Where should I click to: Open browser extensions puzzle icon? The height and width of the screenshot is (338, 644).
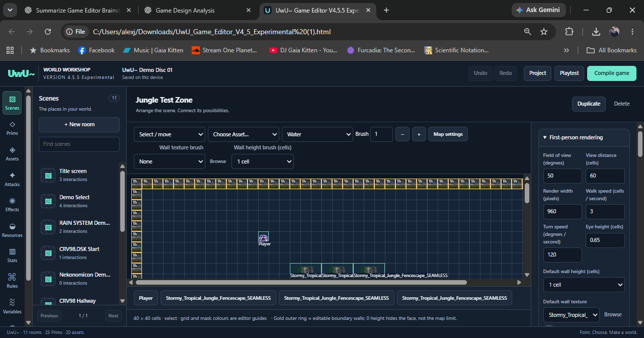(x=569, y=32)
